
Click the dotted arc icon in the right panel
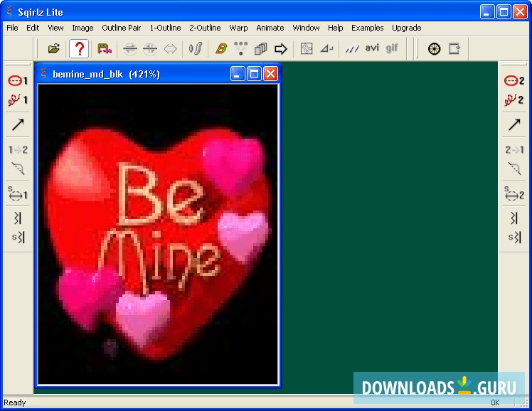514,169
